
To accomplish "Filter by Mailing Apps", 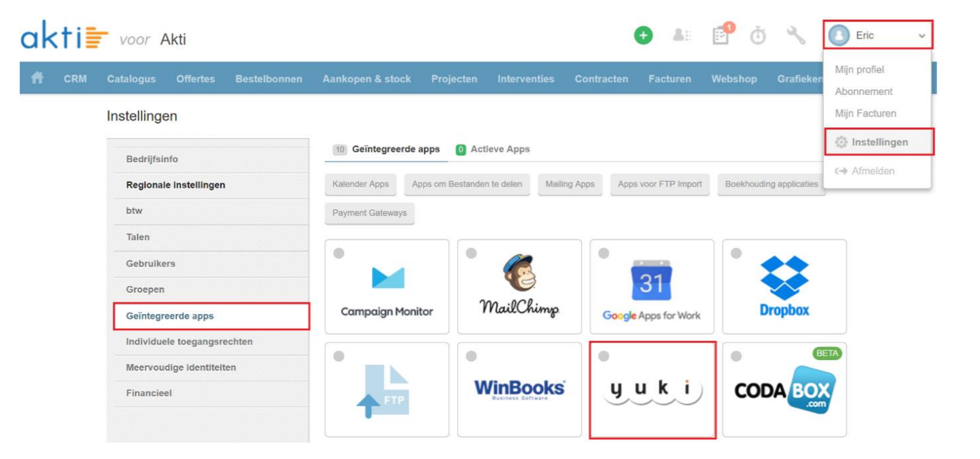I will (570, 184).
